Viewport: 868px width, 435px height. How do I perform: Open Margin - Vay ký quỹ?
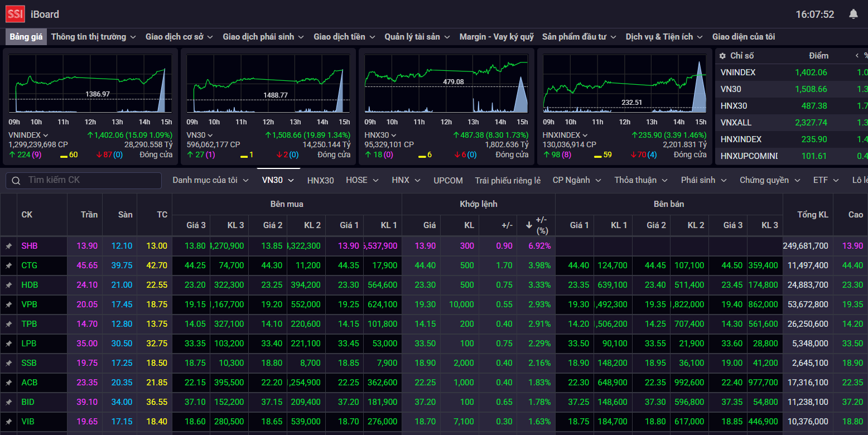pyautogui.click(x=496, y=37)
